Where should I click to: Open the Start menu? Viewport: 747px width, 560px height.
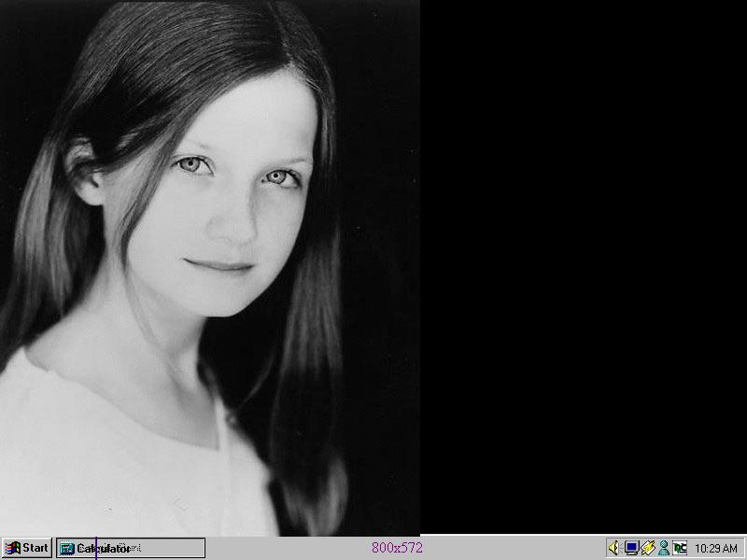point(26,548)
